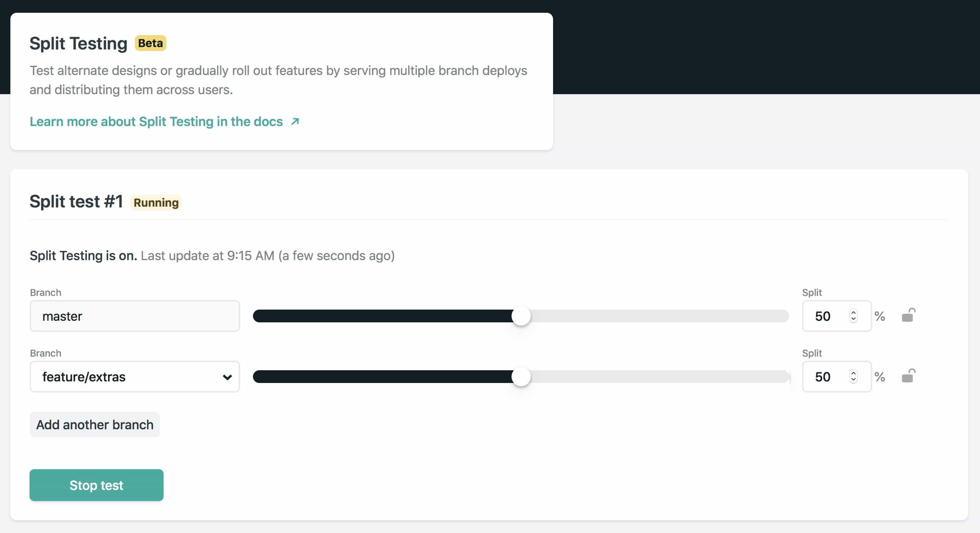Click the lock icon for master branch
Viewport: 980px width, 533px height.
[x=909, y=316]
